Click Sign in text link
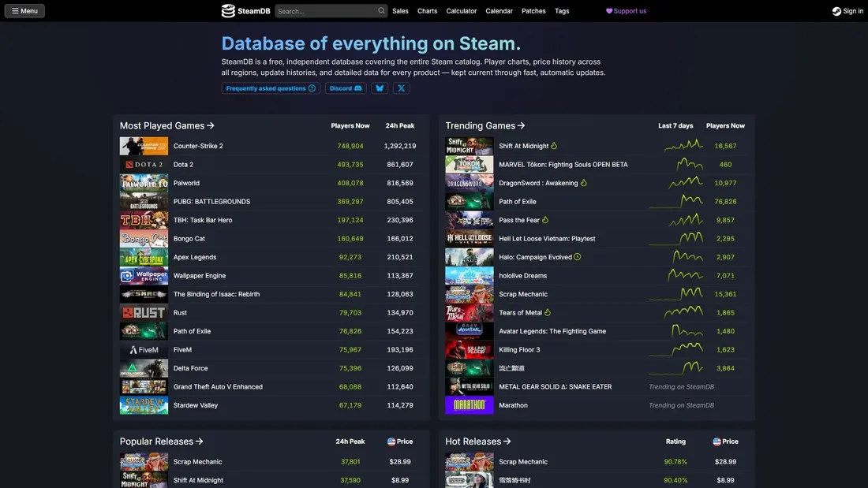The height and width of the screenshot is (488, 868). point(853,11)
